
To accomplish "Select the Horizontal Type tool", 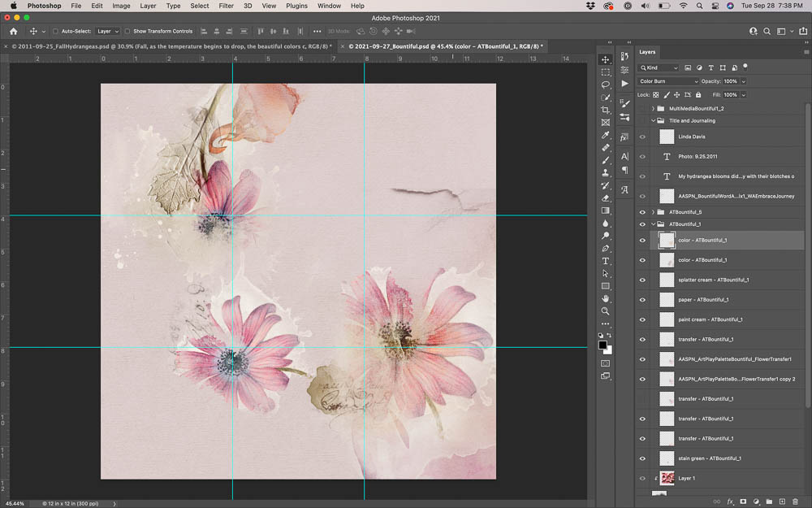I will [606, 261].
